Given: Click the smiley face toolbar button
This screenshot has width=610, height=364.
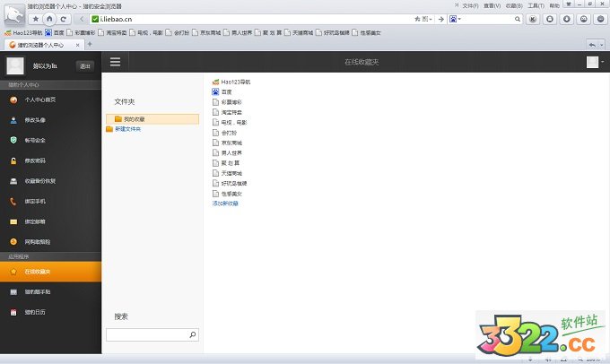Looking at the screenshot, I should tap(584, 19).
